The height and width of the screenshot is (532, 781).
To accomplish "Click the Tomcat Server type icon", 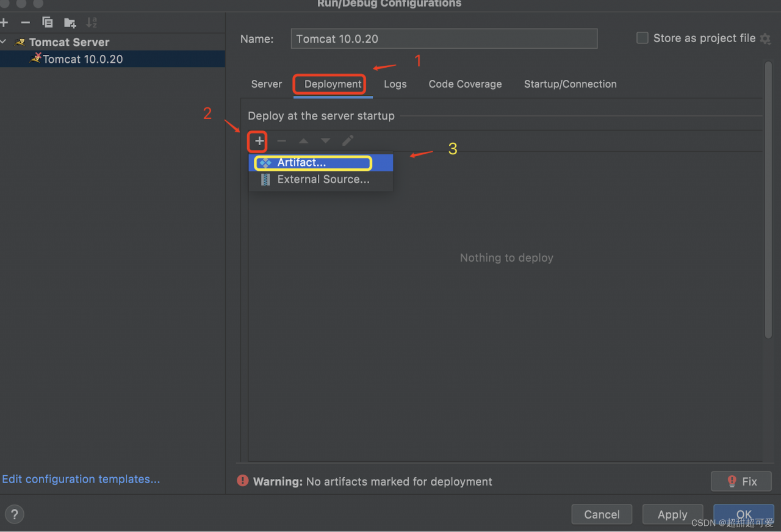I will [x=20, y=42].
